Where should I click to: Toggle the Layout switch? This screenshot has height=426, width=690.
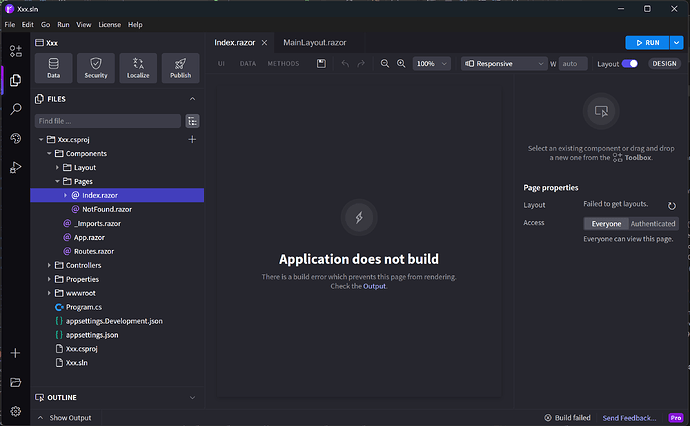click(x=630, y=64)
